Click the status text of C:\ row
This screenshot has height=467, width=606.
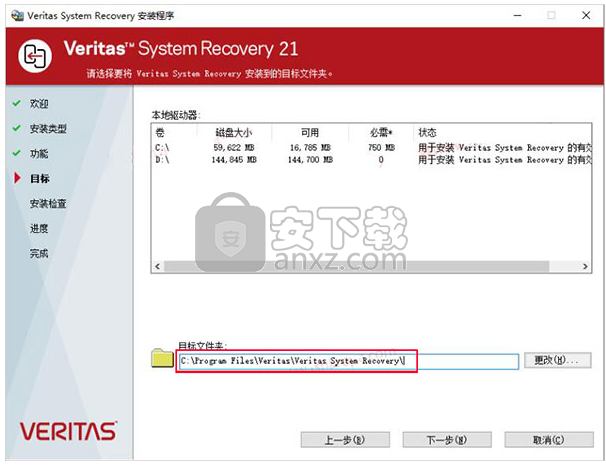[505, 148]
